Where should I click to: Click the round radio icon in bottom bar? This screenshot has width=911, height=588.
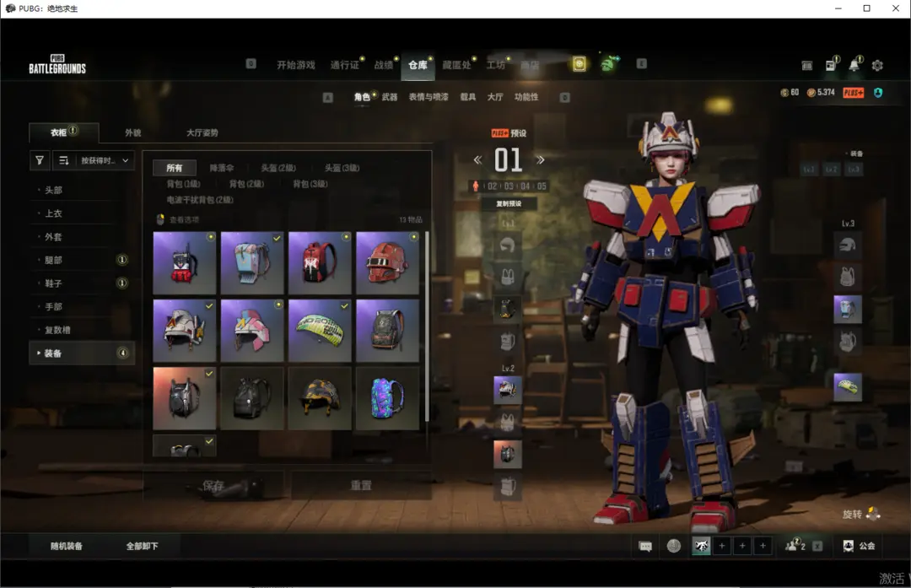point(673,546)
